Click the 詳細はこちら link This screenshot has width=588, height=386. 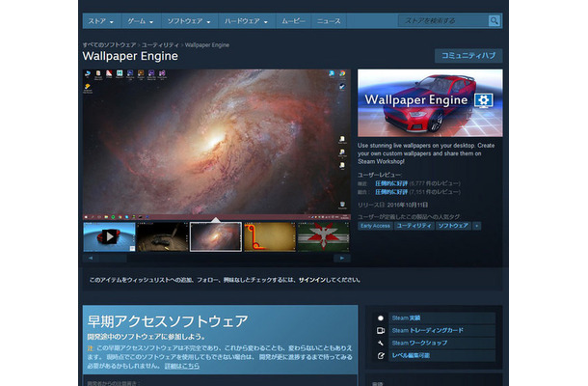[182, 366]
